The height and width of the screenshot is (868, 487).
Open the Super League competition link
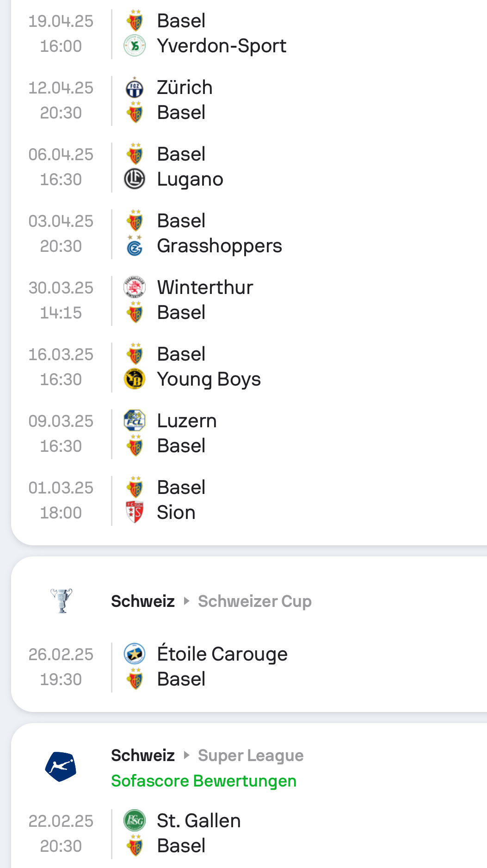[251, 756]
